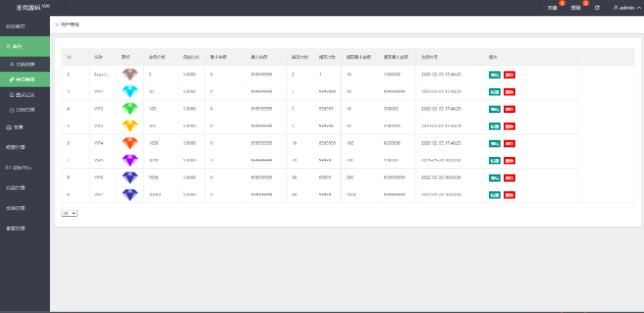Click the blue diamond icon for VIP7
This screenshot has height=313, width=644.
tap(130, 195)
